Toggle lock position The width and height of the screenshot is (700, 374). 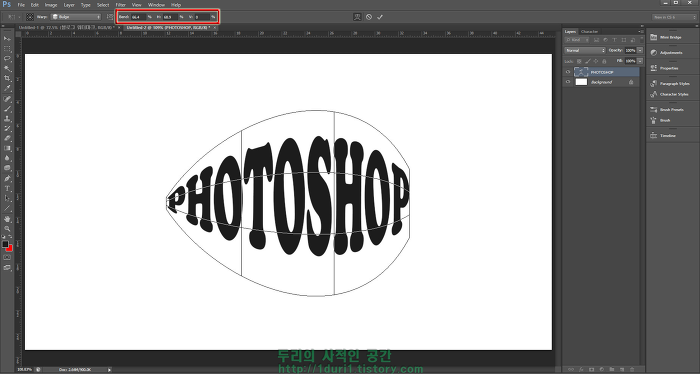coord(596,61)
